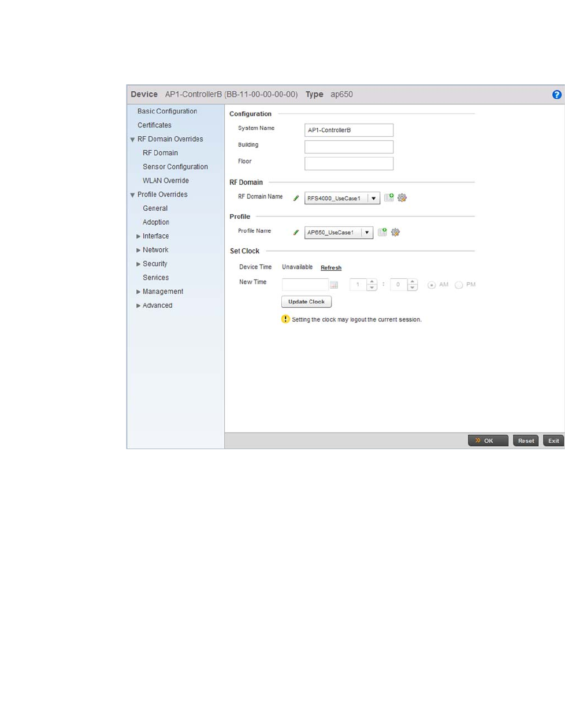Click the Exit button

point(553,440)
